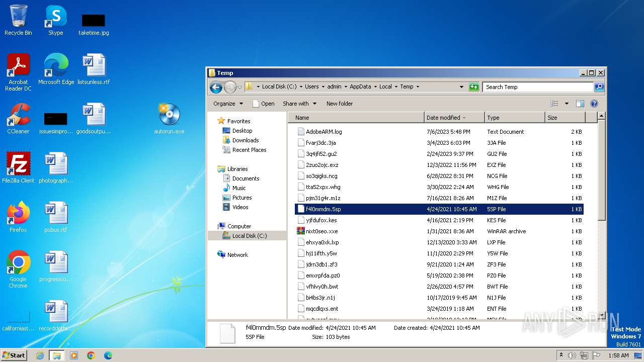This screenshot has height=362, width=644.
Task: Sort by the Date modified column
Action: [x=454, y=118]
